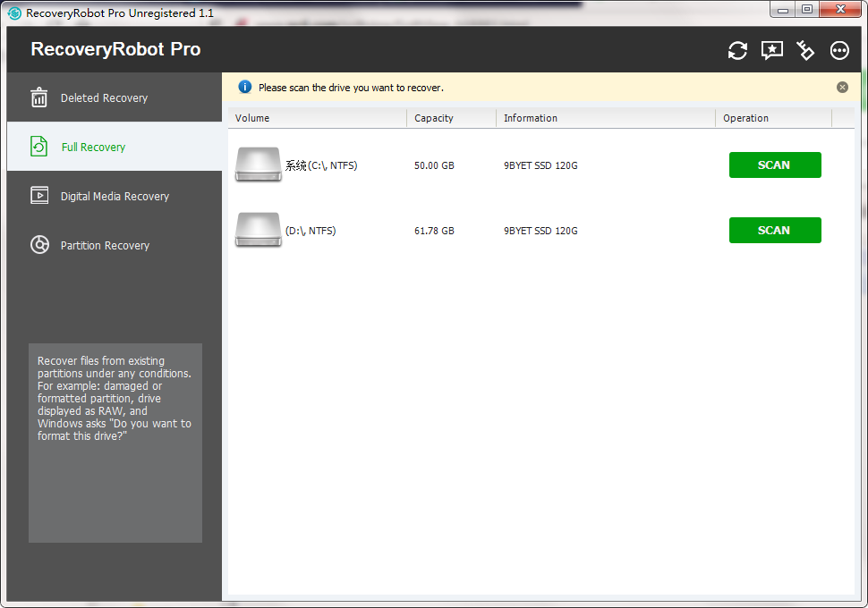Click the refresh drives icon in header

(x=737, y=50)
